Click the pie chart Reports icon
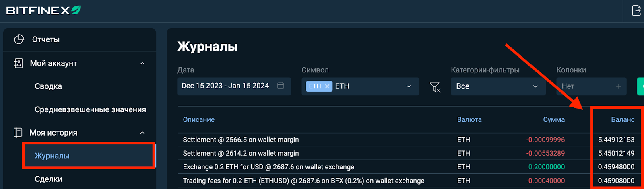Viewport: 644px width, 189px height. pyautogui.click(x=19, y=39)
